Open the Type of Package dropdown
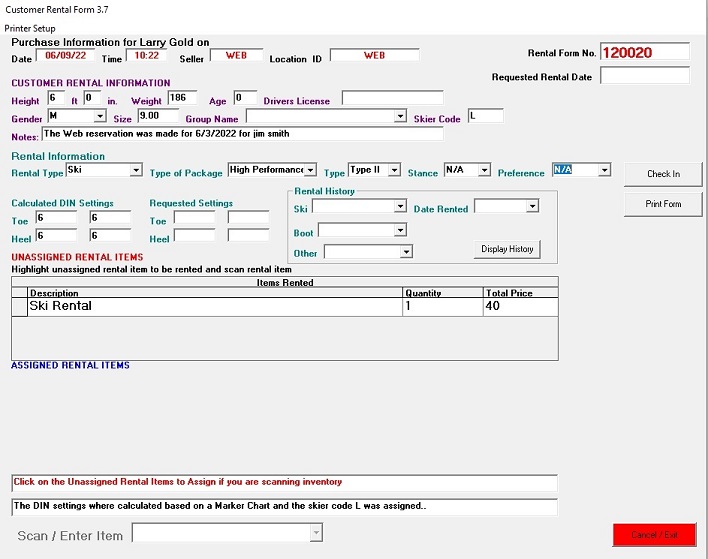 click(310, 171)
